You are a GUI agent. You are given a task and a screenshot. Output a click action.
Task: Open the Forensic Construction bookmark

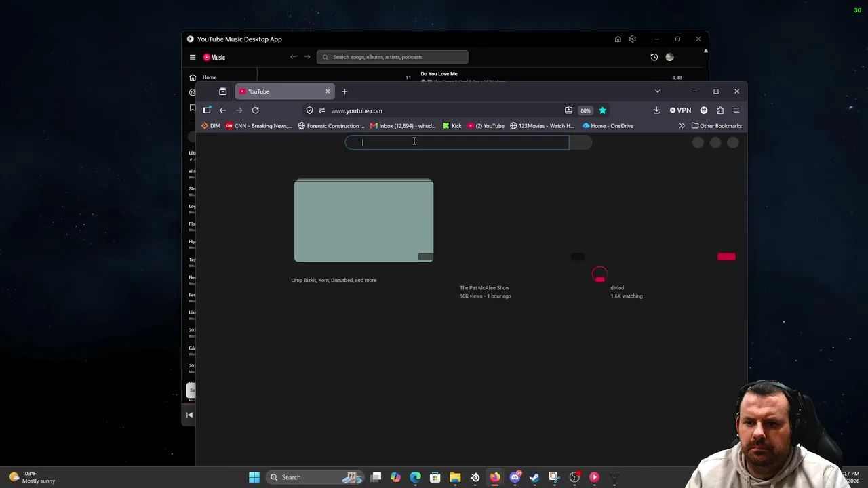pyautogui.click(x=332, y=126)
